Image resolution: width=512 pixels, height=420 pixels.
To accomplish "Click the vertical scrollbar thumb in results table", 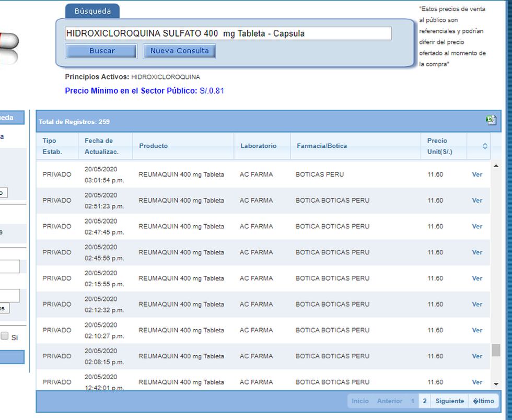I will 495,350.
